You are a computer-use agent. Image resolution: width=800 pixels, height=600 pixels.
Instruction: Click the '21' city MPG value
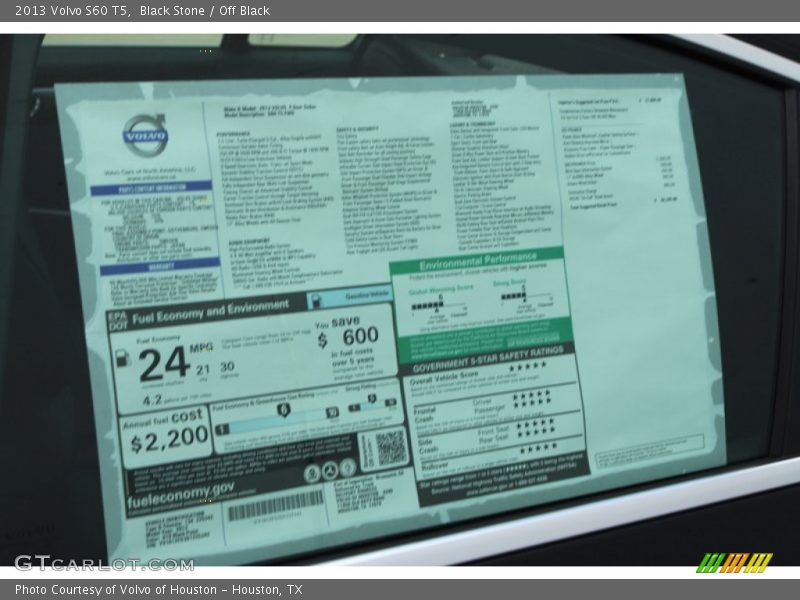(203, 369)
